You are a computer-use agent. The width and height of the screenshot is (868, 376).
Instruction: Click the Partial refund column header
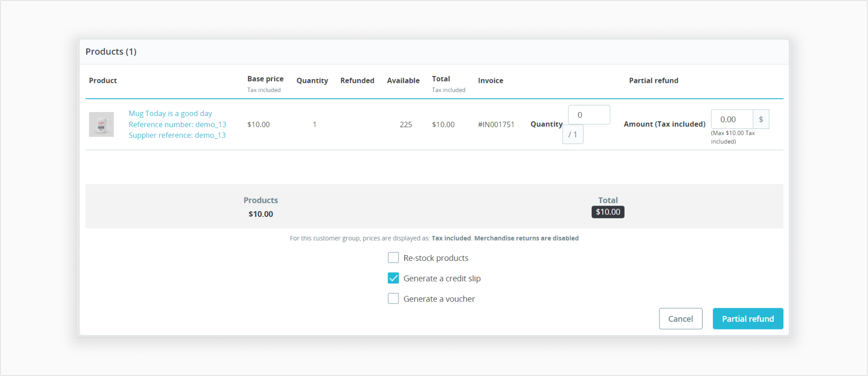coord(654,81)
